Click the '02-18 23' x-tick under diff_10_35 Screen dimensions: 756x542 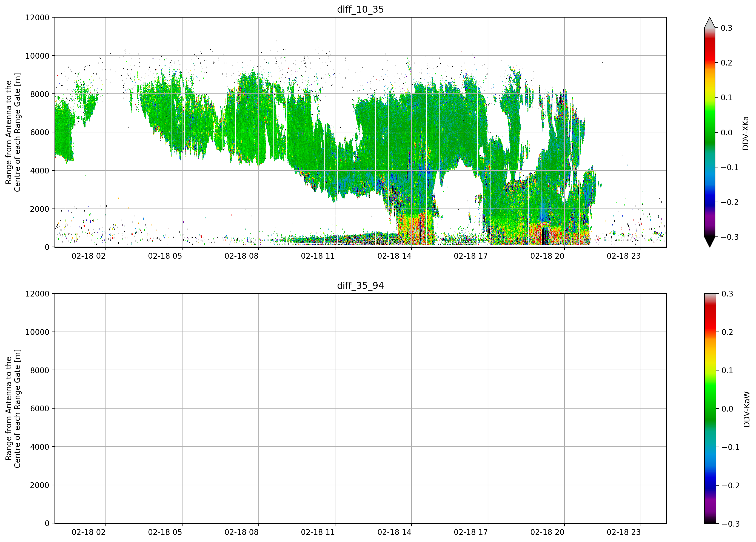(624, 256)
